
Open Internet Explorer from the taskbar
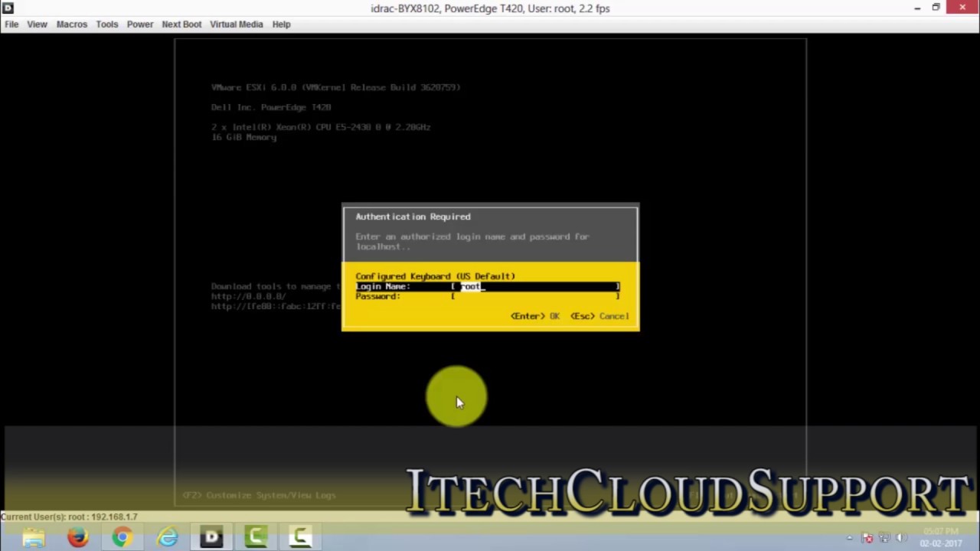pos(167,537)
